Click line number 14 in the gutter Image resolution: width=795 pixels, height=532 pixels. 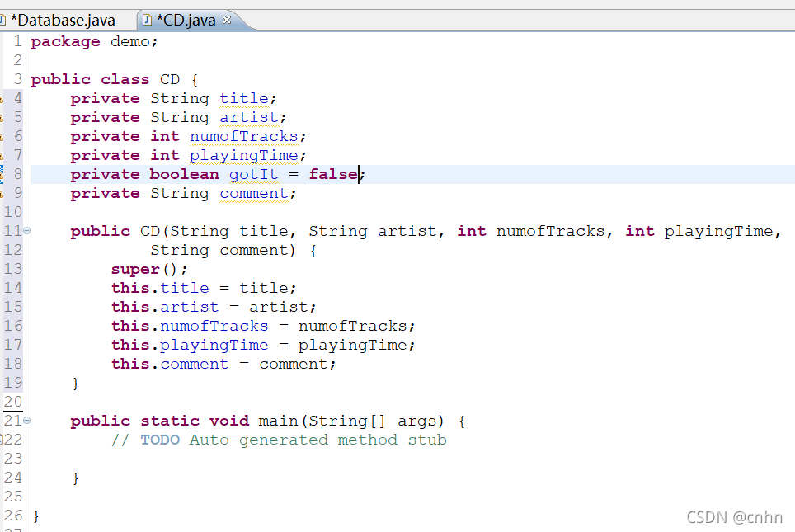coord(13,287)
